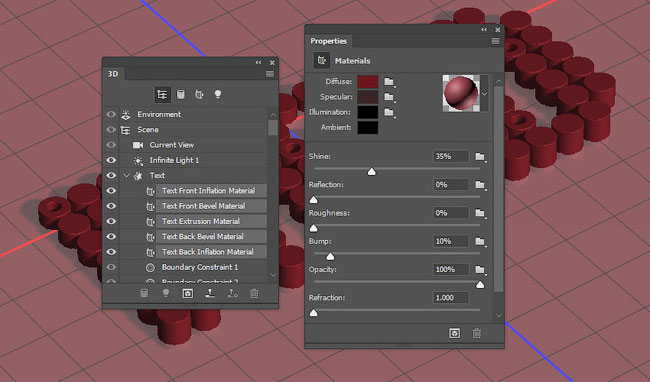Click the Materials icon in Properties header
The image size is (650, 382).
click(322, 60)
